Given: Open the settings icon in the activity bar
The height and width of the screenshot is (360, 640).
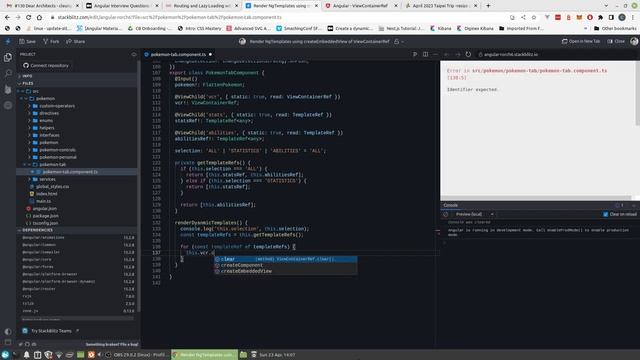Looking at the screenshot, I should 8,105.
